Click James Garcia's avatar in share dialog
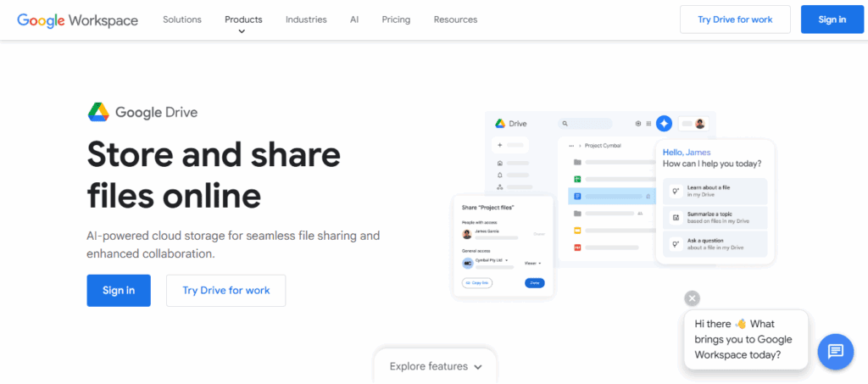The height and width of the screenshot is (384, 868). (467, 234)
